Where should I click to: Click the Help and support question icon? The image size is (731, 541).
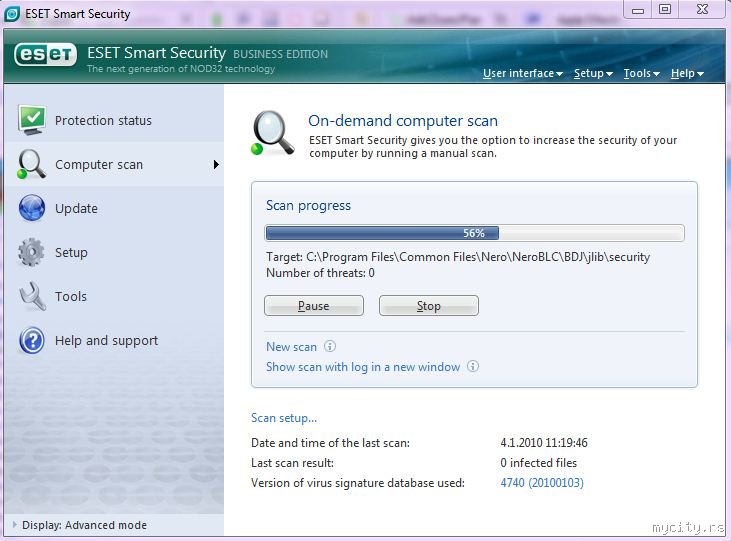32,340
